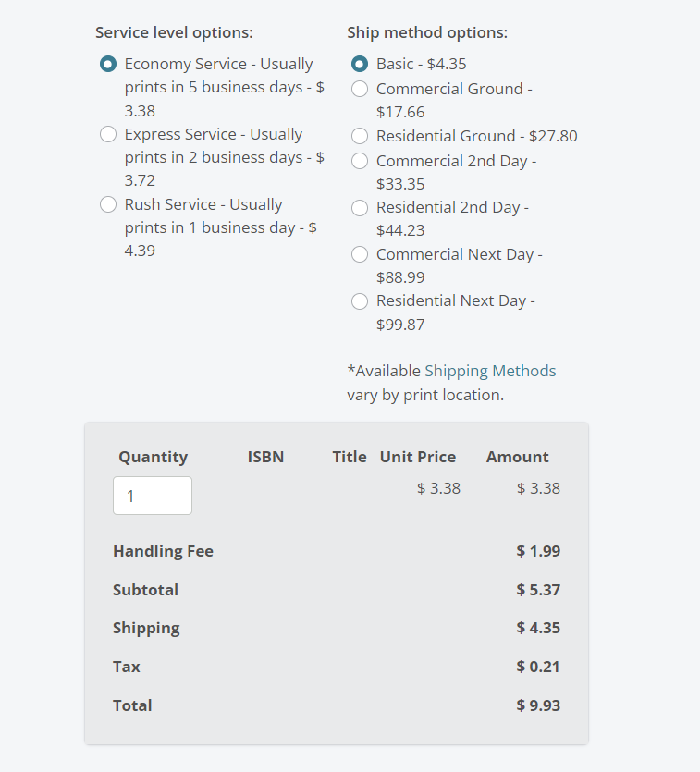Image resolution: width=700 pixels, height=772 pixels.
Task: Select the Basic ship method
Action: click(359, 65)
